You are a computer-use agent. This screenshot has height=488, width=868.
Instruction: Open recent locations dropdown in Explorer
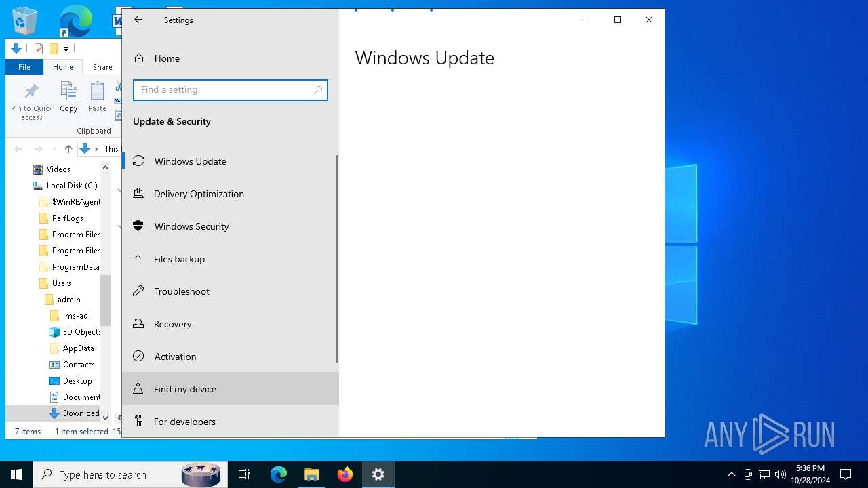tap(54, 149)
